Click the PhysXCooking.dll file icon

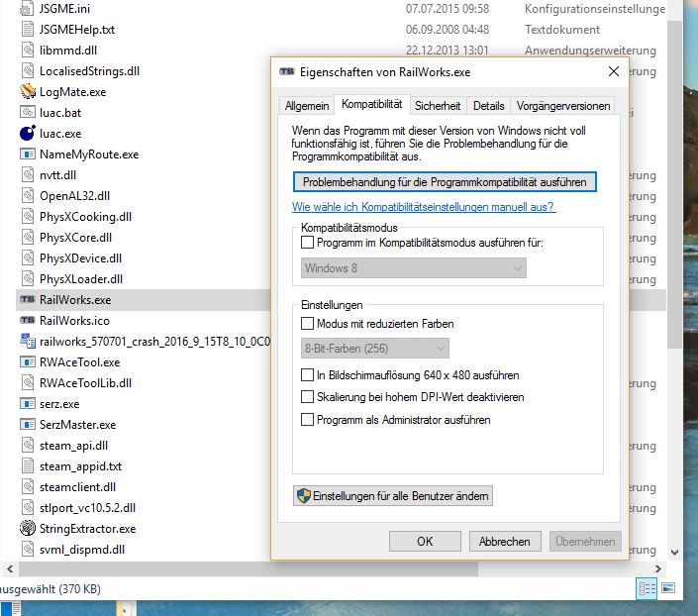coord(27,217)
